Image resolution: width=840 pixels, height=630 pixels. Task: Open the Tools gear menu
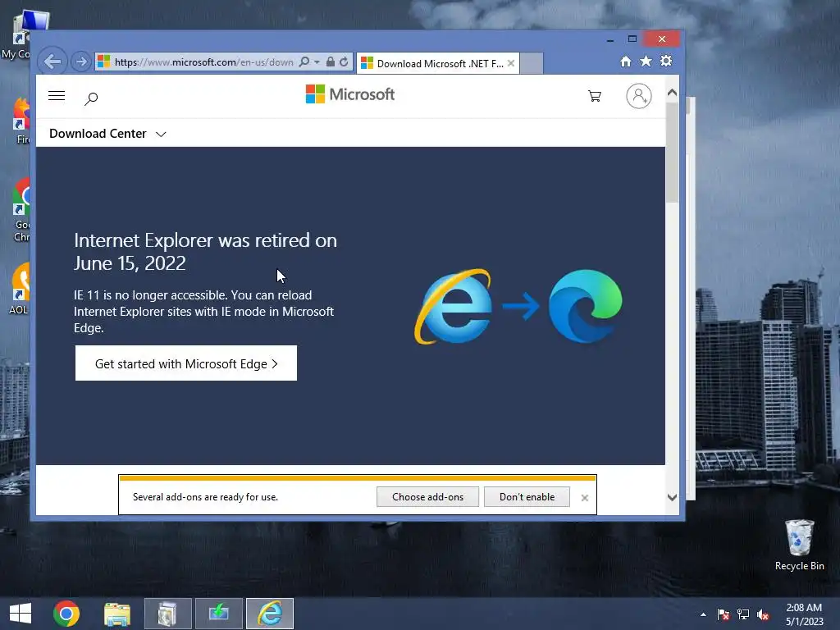point(666,61)
